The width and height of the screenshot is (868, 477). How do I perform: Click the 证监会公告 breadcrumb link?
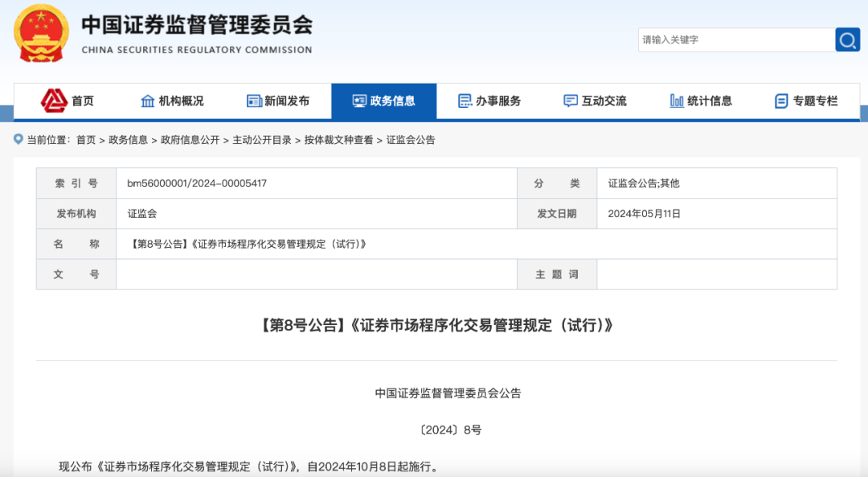pos(411,140)
